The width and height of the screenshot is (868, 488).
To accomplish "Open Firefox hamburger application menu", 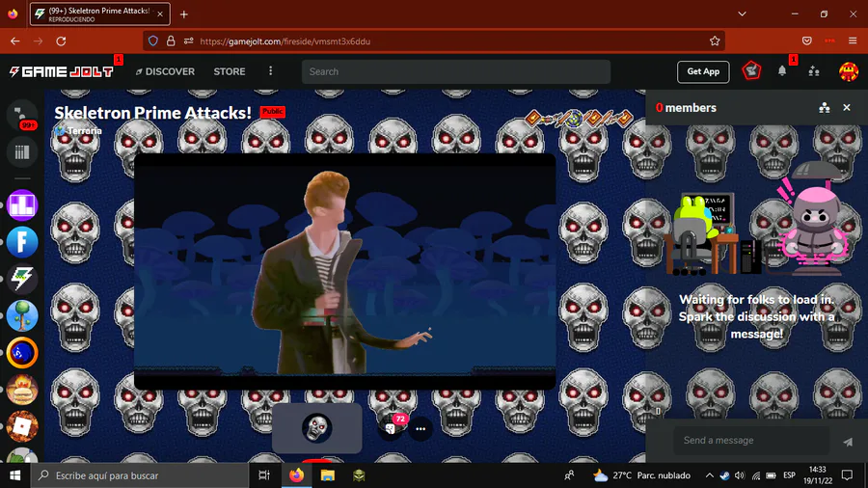I will pos(853,41).
